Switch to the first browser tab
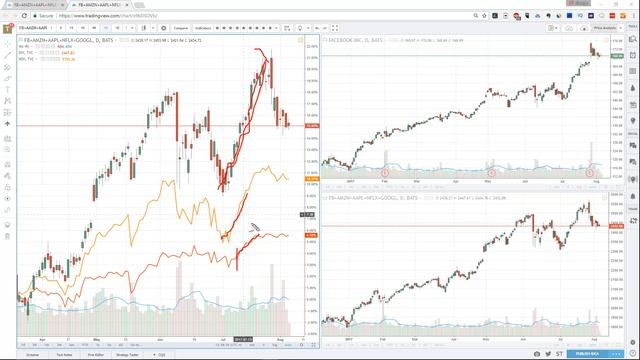 tap(35, 5)
